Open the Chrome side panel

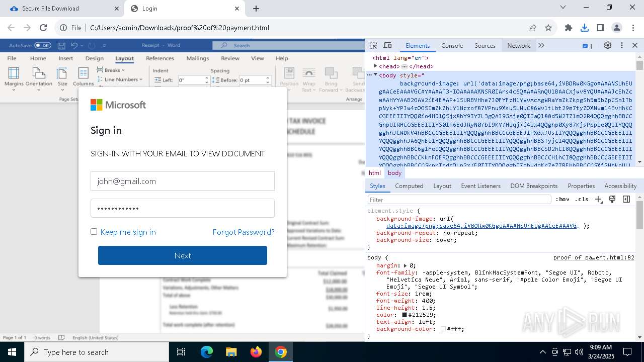601,28
